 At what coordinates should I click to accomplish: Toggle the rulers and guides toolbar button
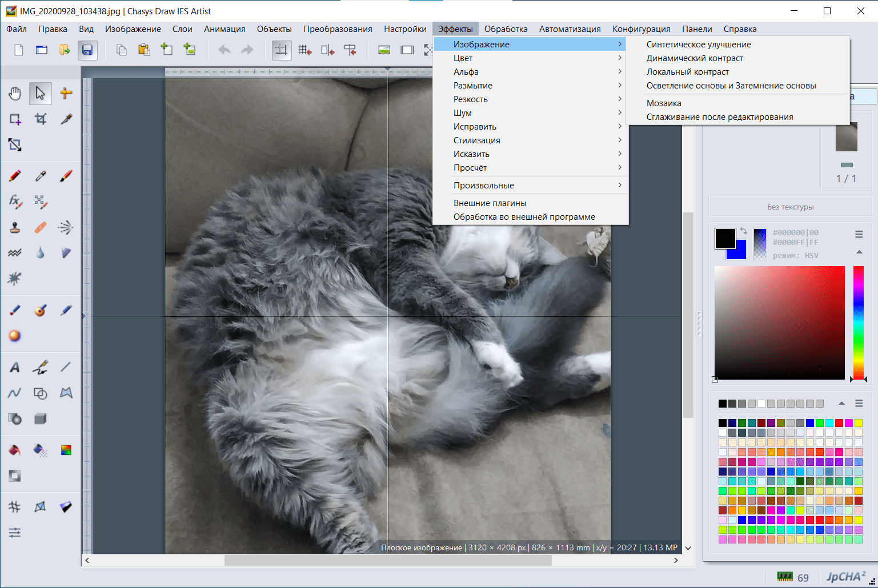[282, 50]
